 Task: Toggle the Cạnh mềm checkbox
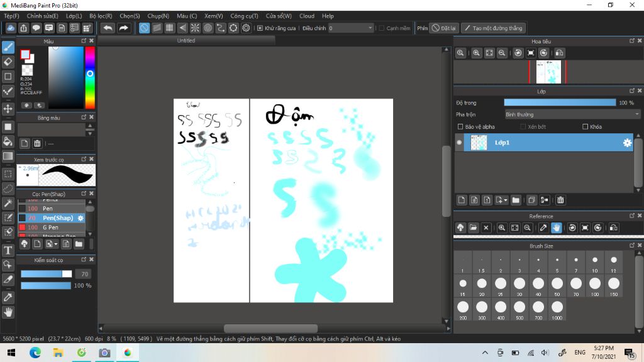click(x=382, y=28)
